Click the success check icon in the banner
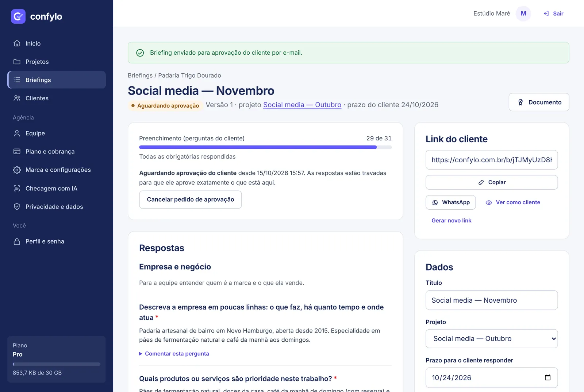This screenshot has height=392, width=584. pyautogui.click(x=140, y=53)
